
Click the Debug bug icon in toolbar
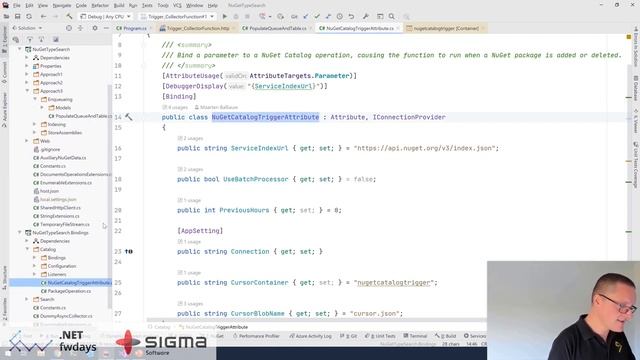coord(236,16)
